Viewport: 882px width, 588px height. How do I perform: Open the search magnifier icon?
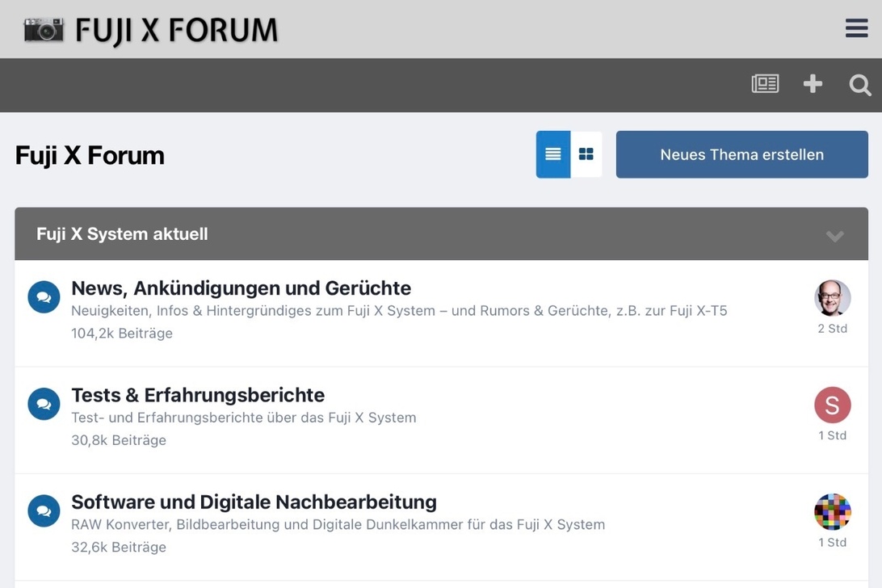tap(859, 85)
